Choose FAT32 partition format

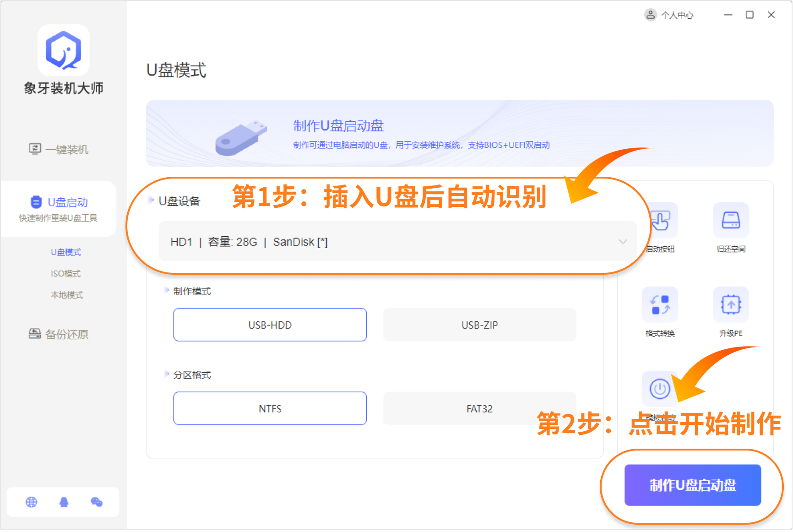(x=479, y=408)
